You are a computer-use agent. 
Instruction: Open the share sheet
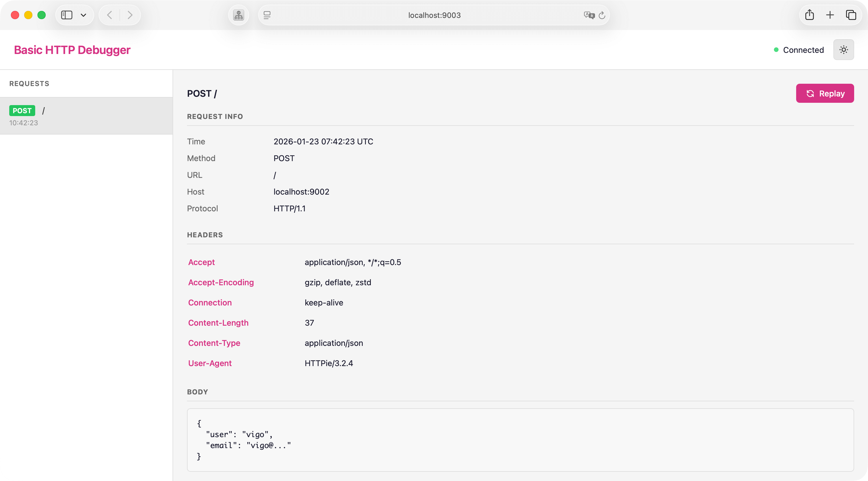[810, 15]
